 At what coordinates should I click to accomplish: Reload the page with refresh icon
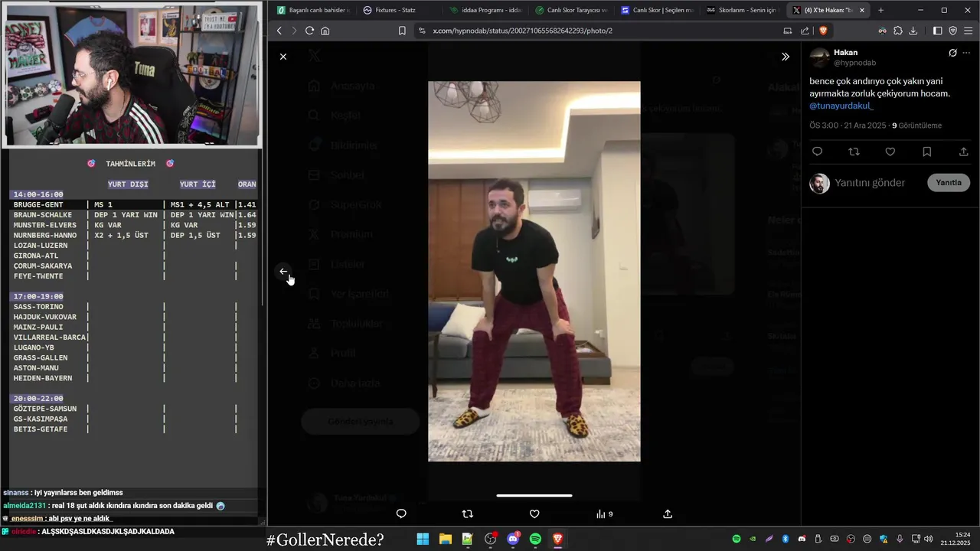[309, 31]
